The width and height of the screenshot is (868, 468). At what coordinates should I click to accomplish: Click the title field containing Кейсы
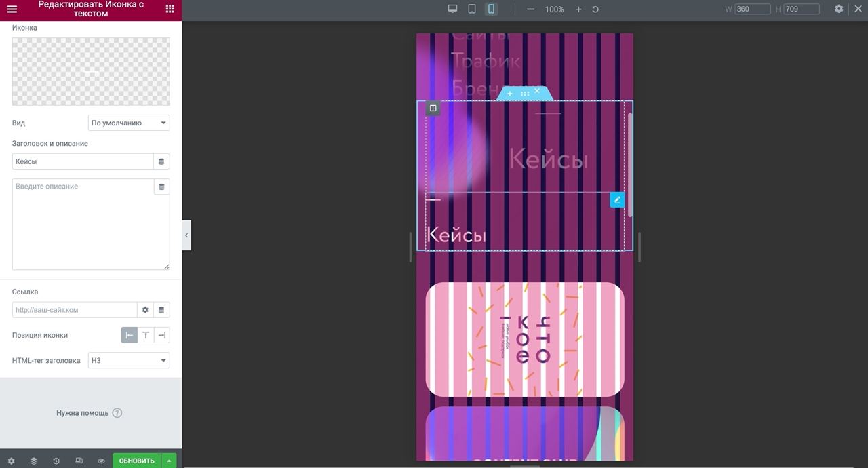click(x=83, y=161)
